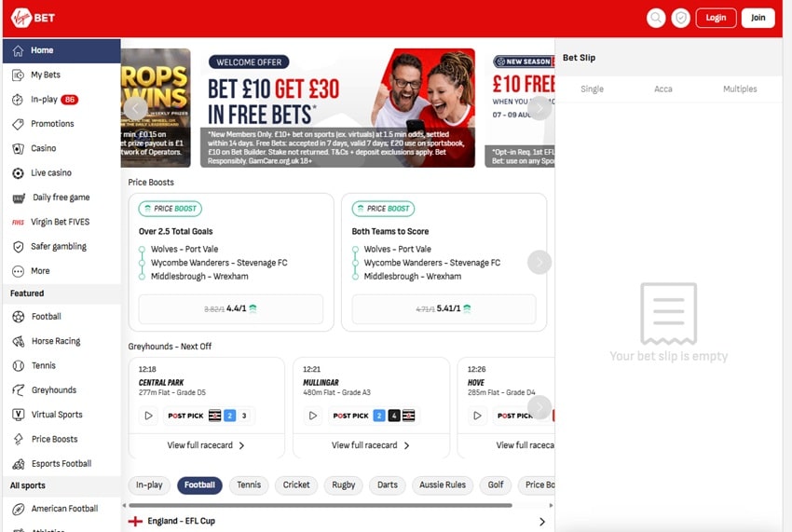Show the previous promo banner
The height and width of the screenshot is (532, 792).
[x=135, y=108]
